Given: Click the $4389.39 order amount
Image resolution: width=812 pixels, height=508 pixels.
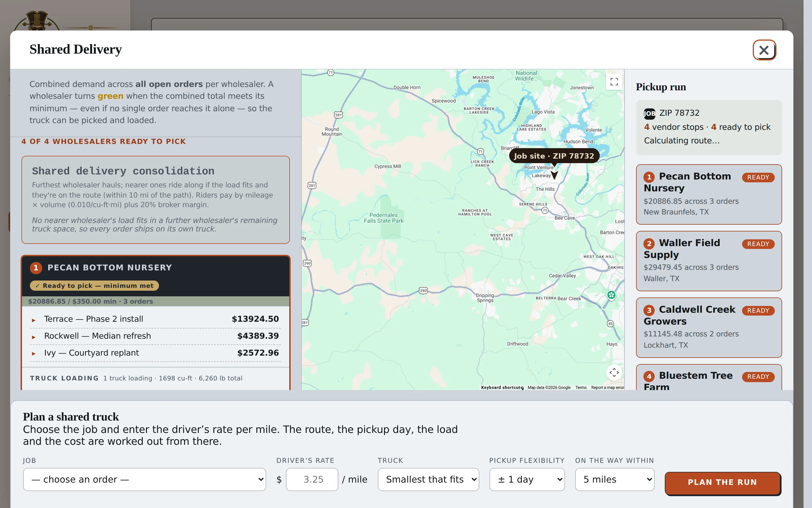Looking at the screenshot, I should [258, 336].
